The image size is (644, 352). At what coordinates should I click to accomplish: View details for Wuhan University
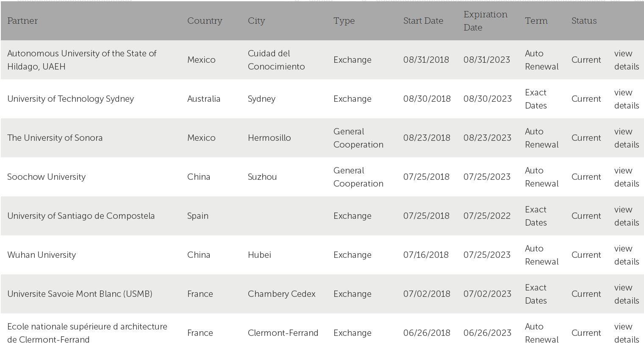coord(626,255)
